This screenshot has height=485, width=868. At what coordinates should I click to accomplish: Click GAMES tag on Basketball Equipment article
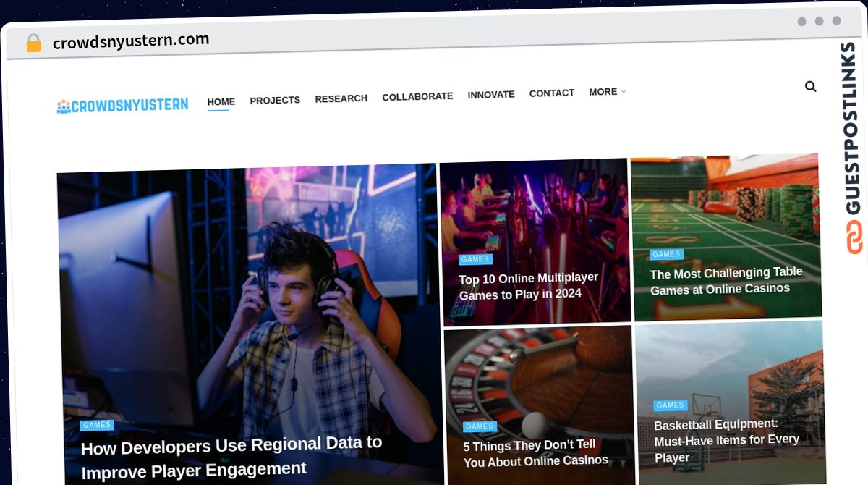pos(671,405)
